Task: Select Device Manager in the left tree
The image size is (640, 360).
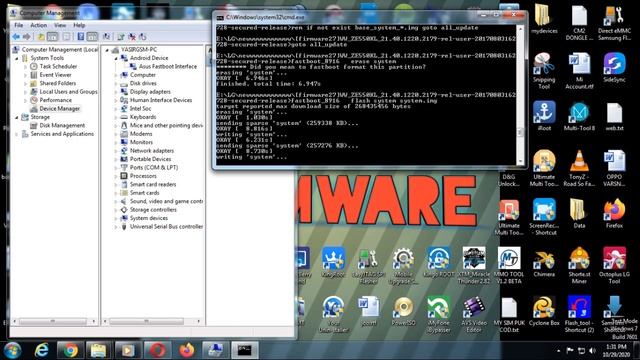Action: click(x=60, y=109)
